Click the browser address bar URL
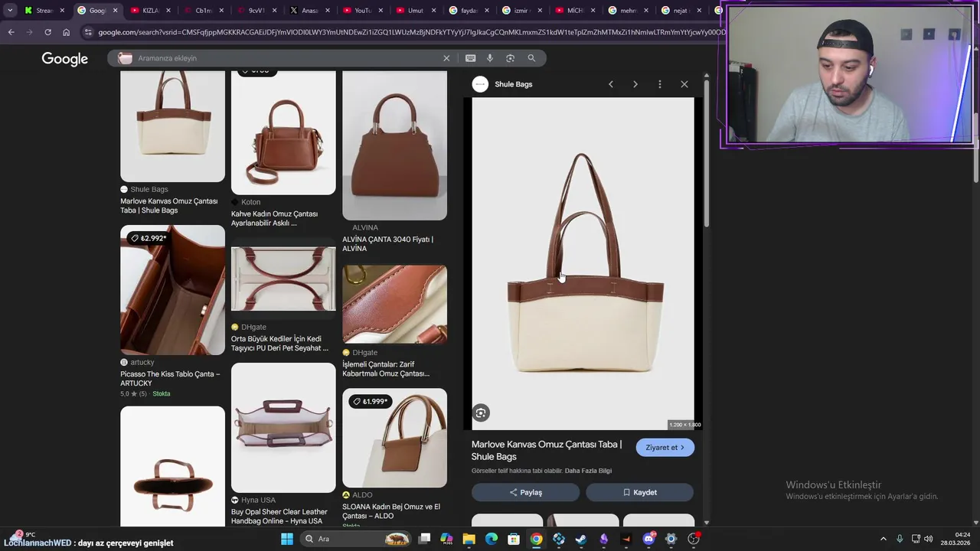 click(411, 32)
